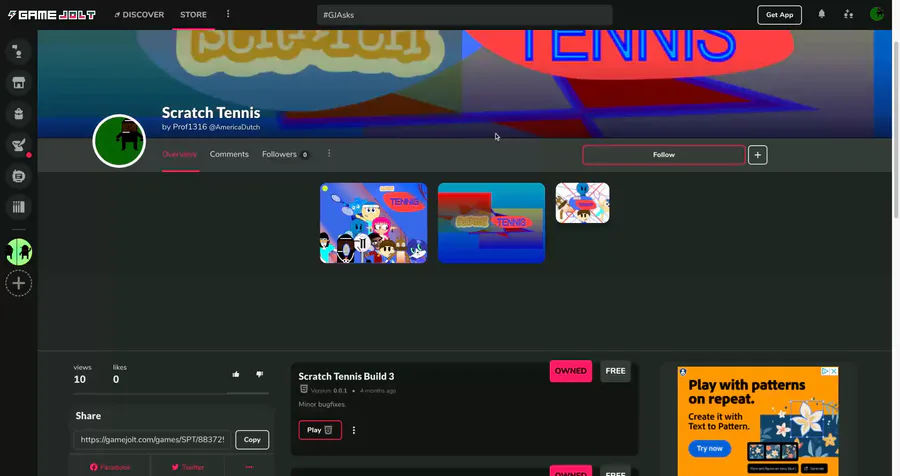This screenshot has width=900, height=476.
Task: Open the quests icon with red dot
Action: pyautogui.click(x=18, y=145)
